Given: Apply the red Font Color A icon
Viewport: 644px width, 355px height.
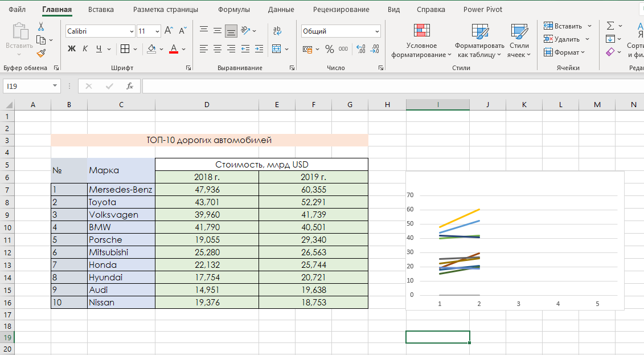Looking at the screenshot, I should [174, 49].
